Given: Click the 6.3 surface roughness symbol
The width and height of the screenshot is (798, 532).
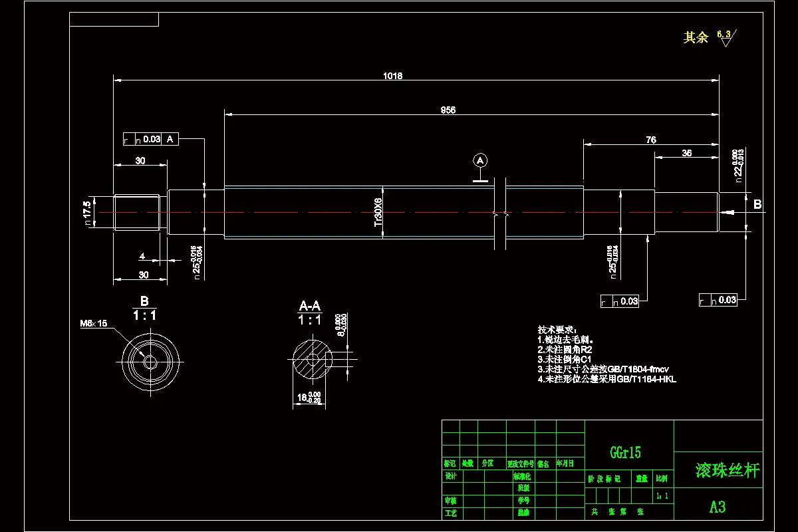Looking at the screenshot, I should pyautogui.click(x=726, y=38).
